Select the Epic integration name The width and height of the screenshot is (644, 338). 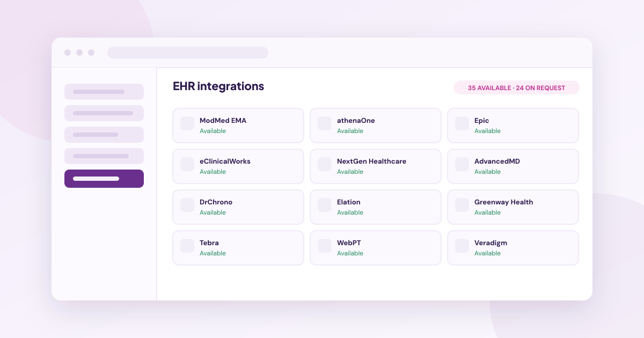[481, 121]
